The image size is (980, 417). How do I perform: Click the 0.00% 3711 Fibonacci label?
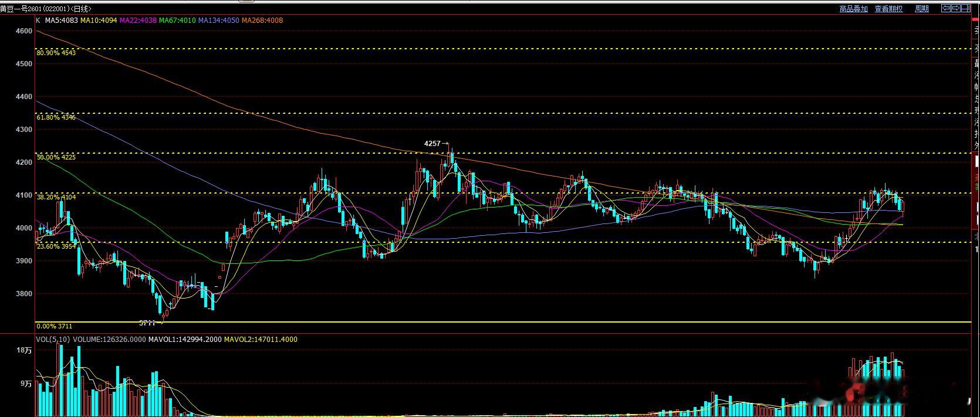click(54, 326)
